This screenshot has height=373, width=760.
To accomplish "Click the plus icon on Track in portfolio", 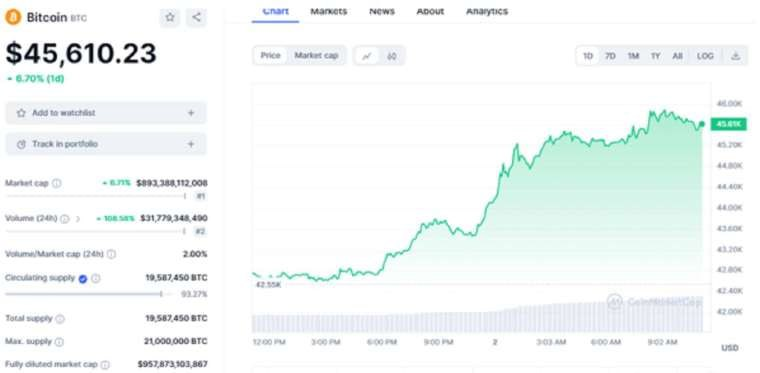I will tap(191, 144).
